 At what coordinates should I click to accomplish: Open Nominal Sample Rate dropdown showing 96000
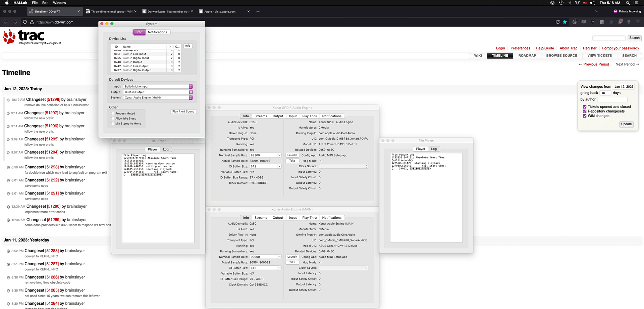pyautogui.click(x=266, y=257)
